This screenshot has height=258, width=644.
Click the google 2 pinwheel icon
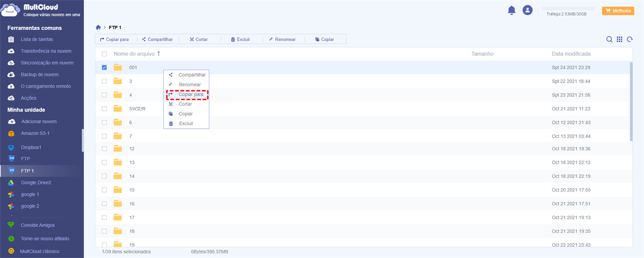[11, 206]
